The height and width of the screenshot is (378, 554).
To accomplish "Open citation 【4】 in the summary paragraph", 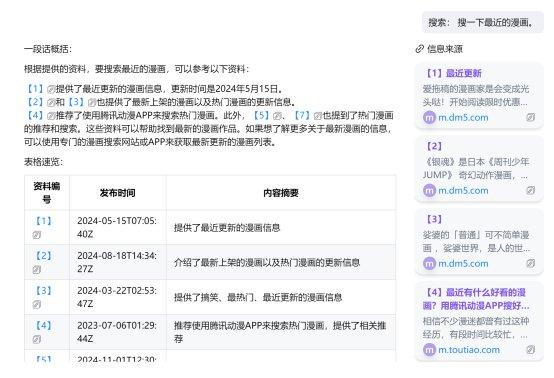I will point(35,115).
